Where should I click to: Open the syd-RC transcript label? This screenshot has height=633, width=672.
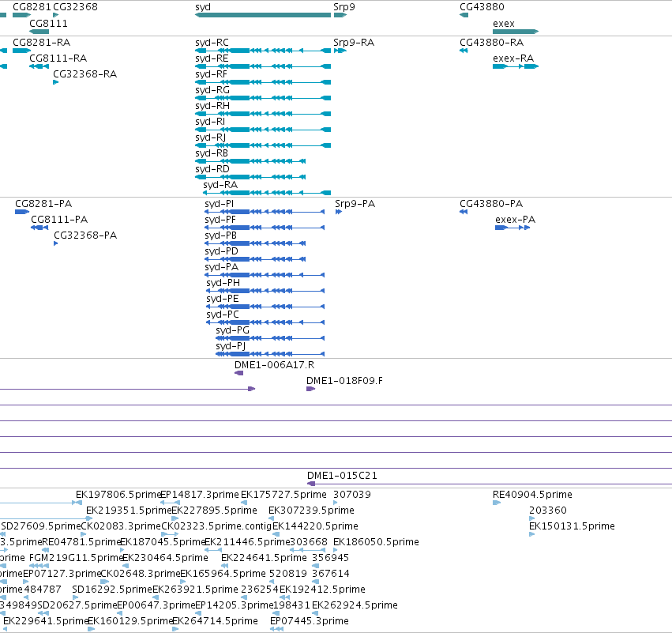(x=212, y=43)
